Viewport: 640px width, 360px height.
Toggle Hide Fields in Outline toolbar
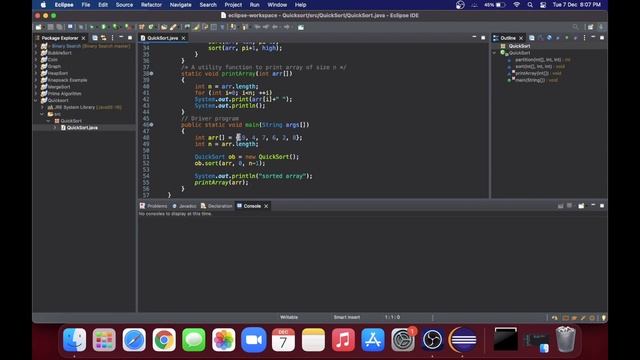click(x=549, y=38)
